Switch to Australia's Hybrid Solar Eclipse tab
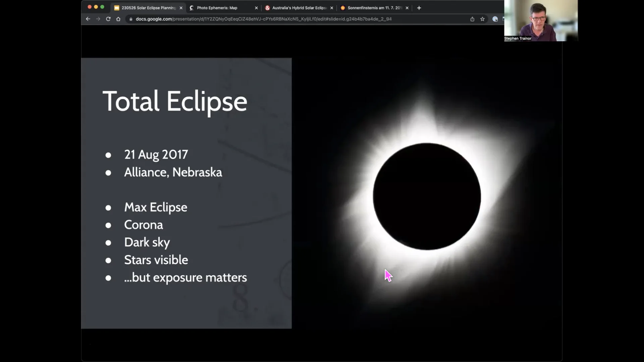The height and width of the screenshot is (362, 644). (x=297, y=7)
